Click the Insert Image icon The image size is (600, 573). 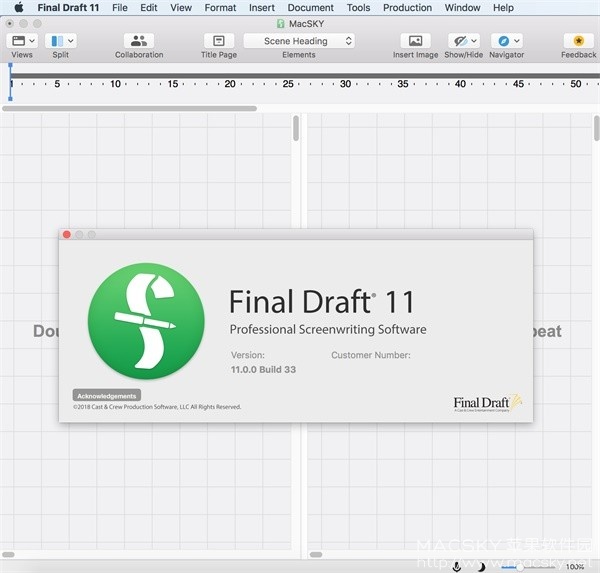(415, 41)
